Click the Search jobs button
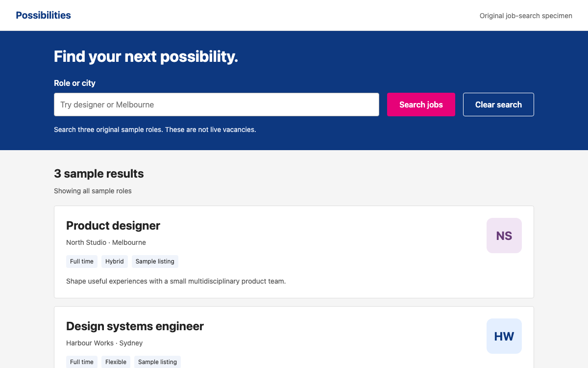Image resolution: width=588 pixels, height=368 pixels. (x=421, y=105)
